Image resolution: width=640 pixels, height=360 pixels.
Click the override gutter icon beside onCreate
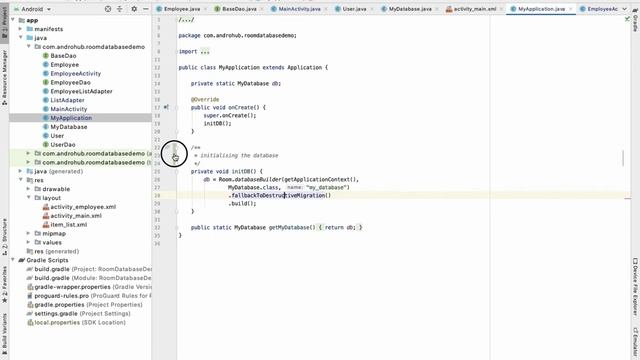(x=166, y=107)
